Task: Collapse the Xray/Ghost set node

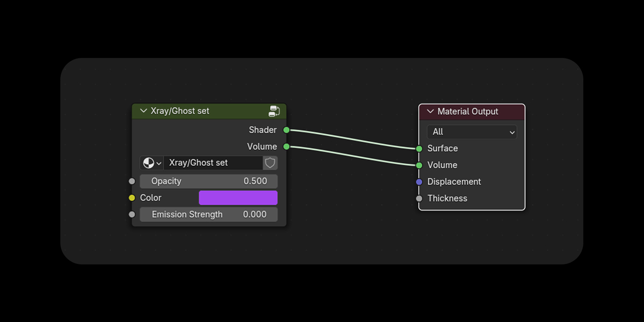Action: coord(143,111)
